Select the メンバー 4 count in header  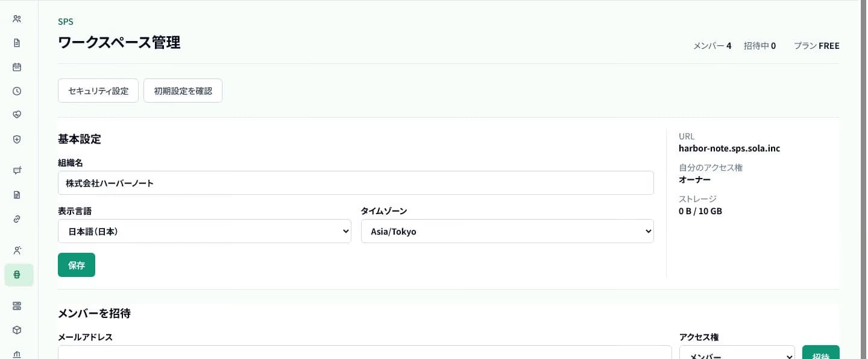tap(712, 46)
